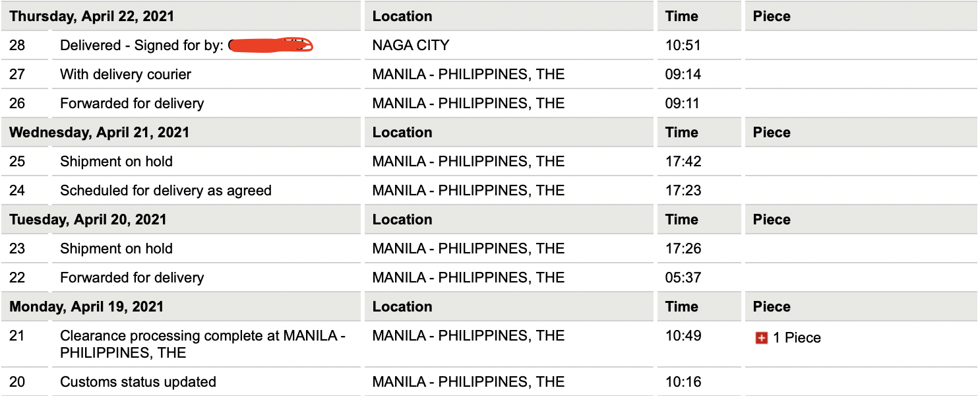
Task: Select the Forwarded for delivery row at 09:11
Action: [x=489, y=104]
